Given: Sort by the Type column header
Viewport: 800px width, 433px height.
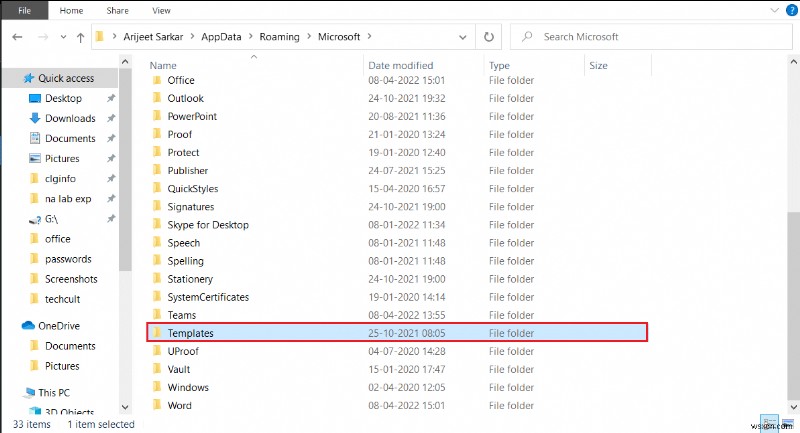Looking at the screenshot, I should point(499,65).
